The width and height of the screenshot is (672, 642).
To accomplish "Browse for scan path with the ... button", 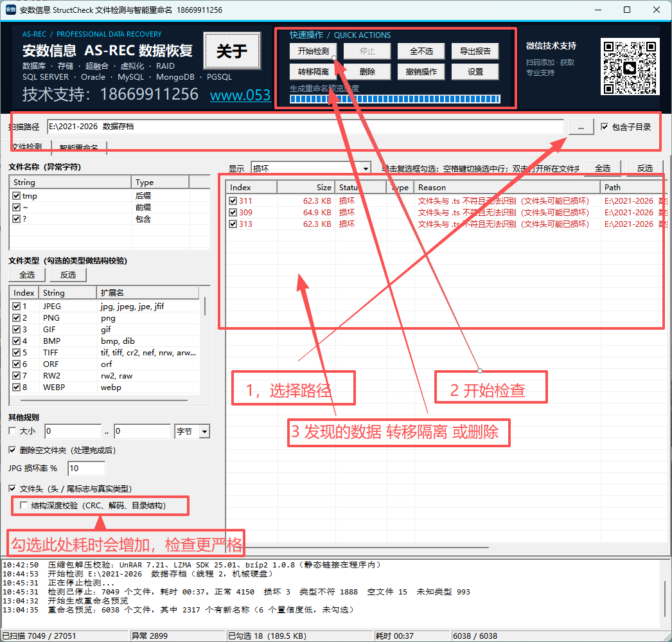I will 581,127.
